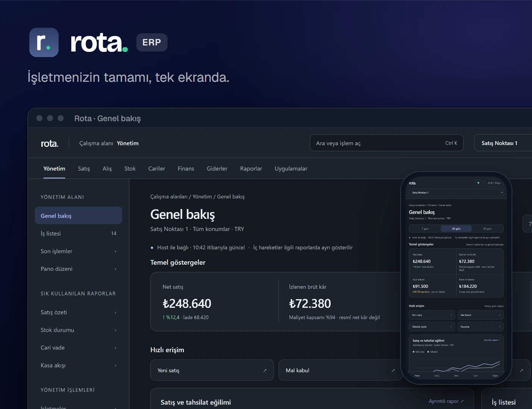Toggle Net satış legend on phone chart
532x409 pixels.
click(x=419, y=352)
